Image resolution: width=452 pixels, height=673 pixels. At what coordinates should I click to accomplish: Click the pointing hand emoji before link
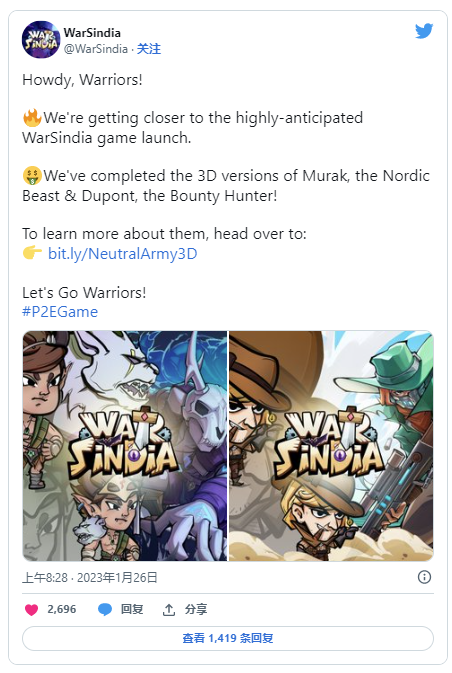point(32,253)
